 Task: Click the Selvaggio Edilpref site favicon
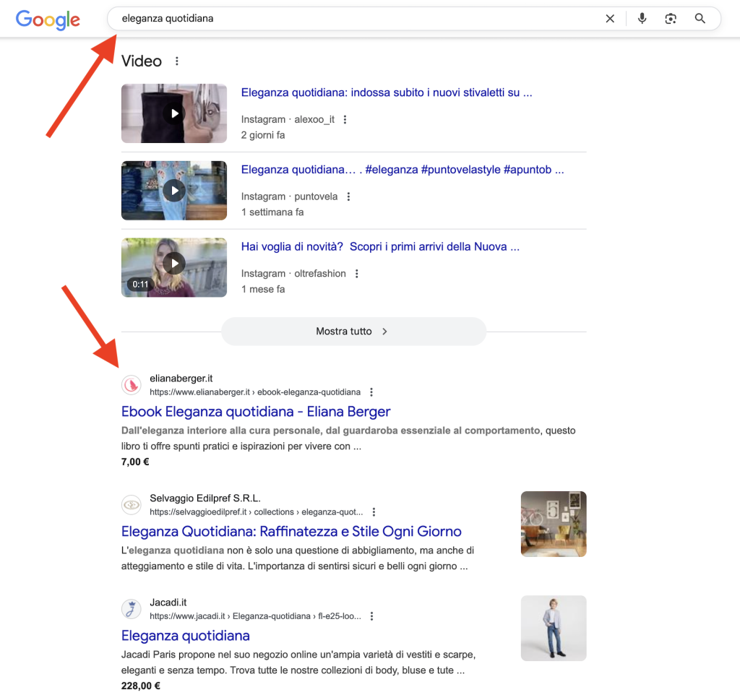(132, 505)
